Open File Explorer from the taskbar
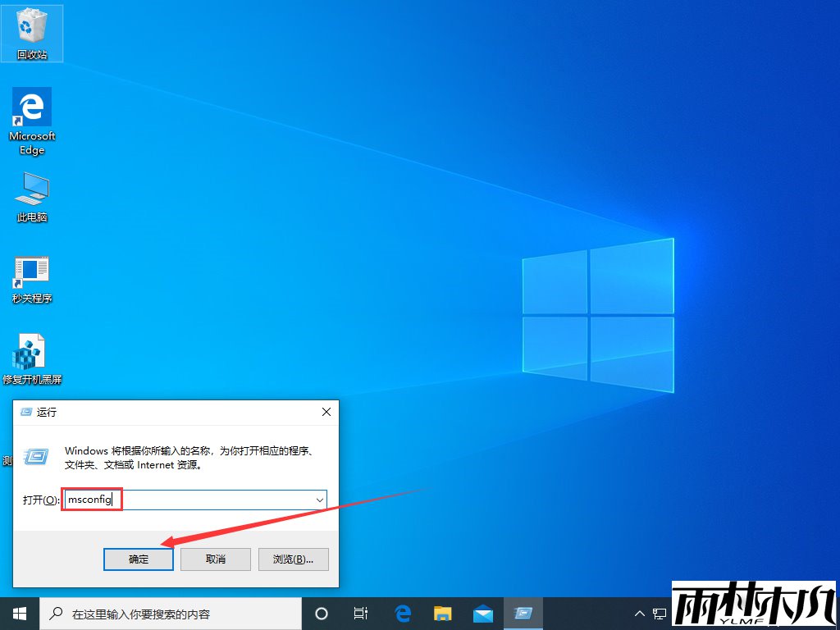Screen dimensions: 840x630 click(442, 613)
